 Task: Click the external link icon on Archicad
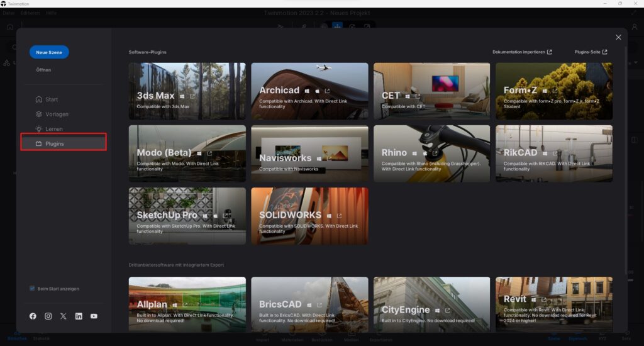coord(327,91)
